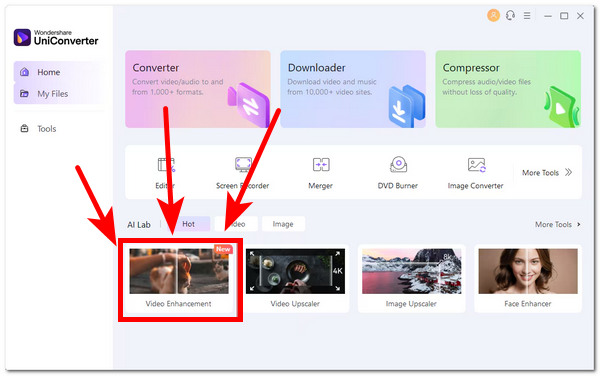Image resolution: width=600 pixels, height=376 pixels.
Task: Expand More Tools in tools row
Action: pos(547,173)
